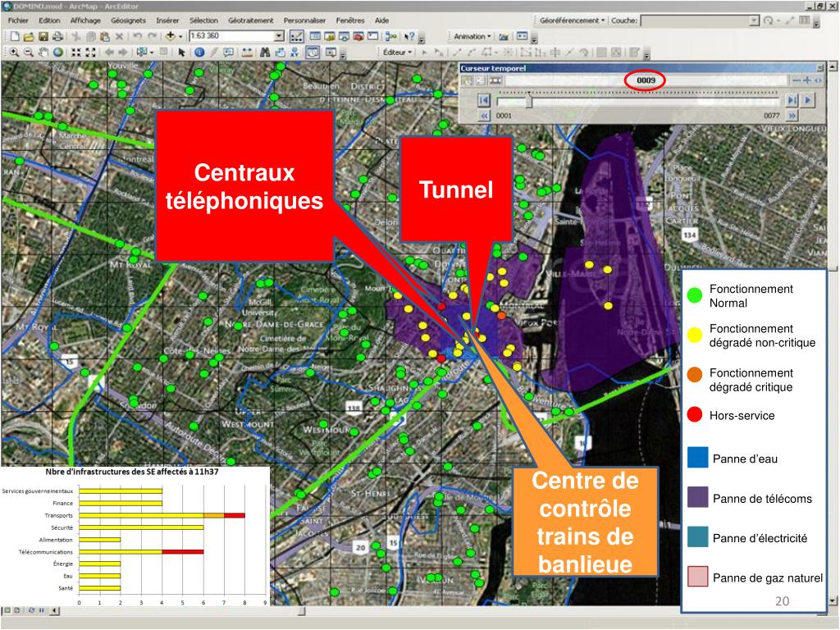Open the Find binoculars tool

[265, 52]
